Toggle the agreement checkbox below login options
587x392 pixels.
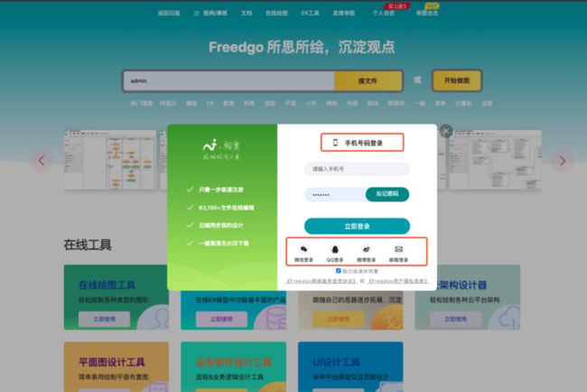(x=338, y=271)
